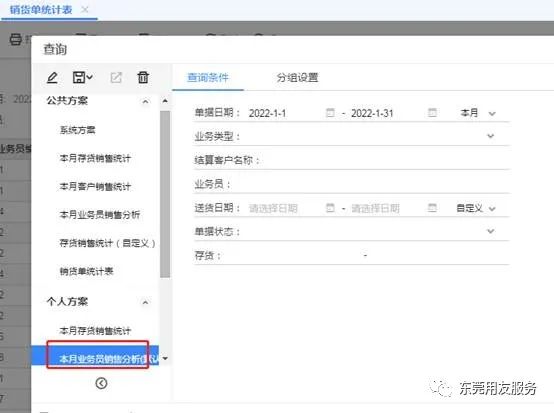This screenshot has height=413, width=554.
Task: Collapse the sidebar with the circled arrow icon
Action: tap(101, 383)
